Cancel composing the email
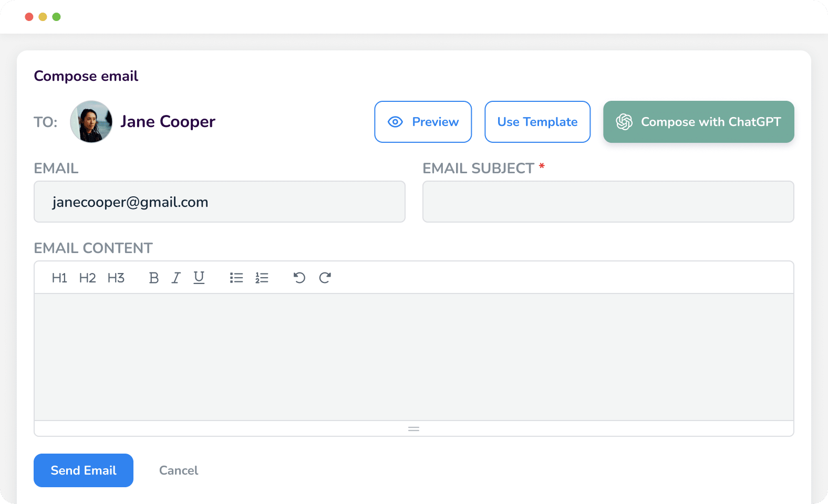This screenshot has height=504, width=828. coord(179,470)
